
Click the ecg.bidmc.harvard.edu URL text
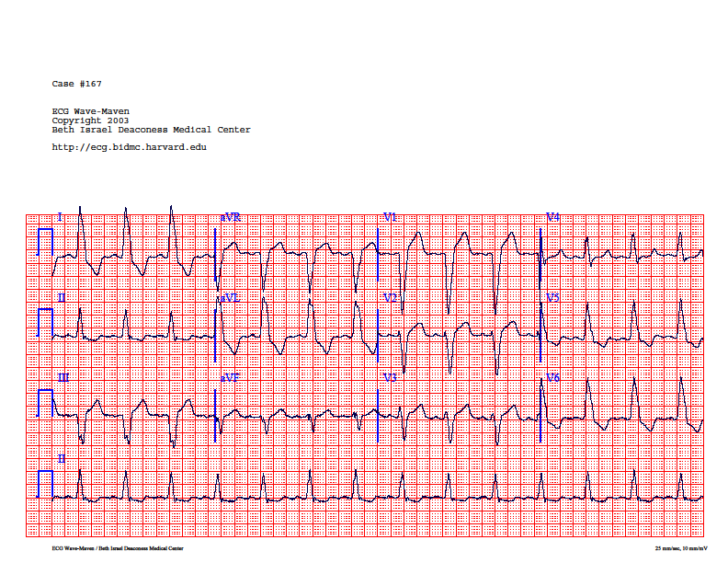[x=129, y=147]
